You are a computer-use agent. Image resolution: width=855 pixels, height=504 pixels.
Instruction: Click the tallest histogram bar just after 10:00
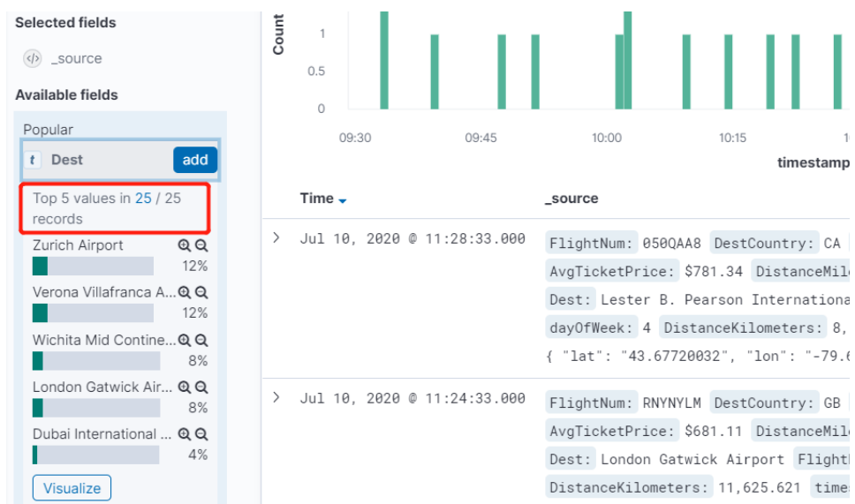[628, 60]
